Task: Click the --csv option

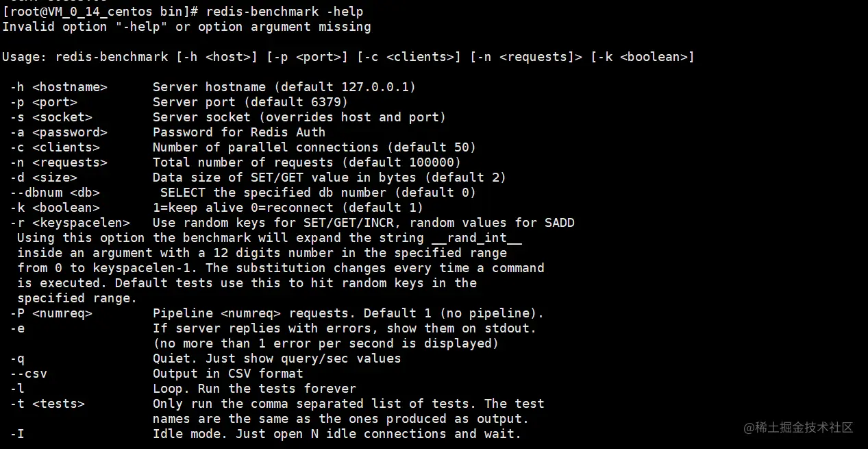Action: pos(29,374)
